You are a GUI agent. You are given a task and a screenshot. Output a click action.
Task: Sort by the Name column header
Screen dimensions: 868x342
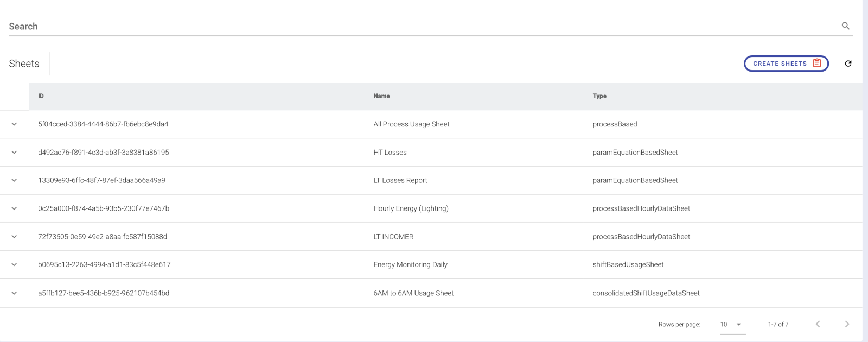[381, 96]
